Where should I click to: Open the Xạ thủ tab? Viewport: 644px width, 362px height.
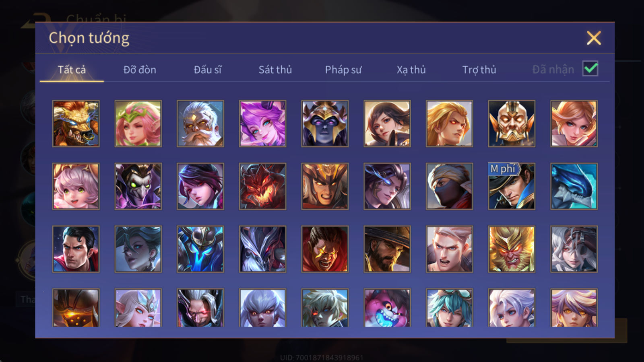tap(411, 70)
